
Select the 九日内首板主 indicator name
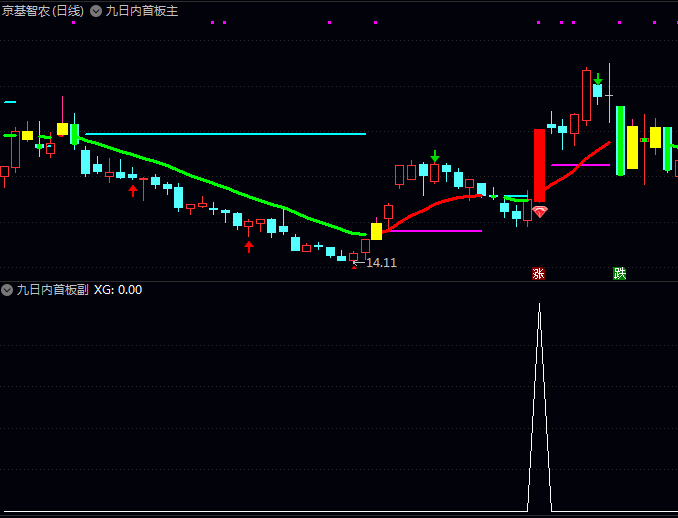coord(142,11)
